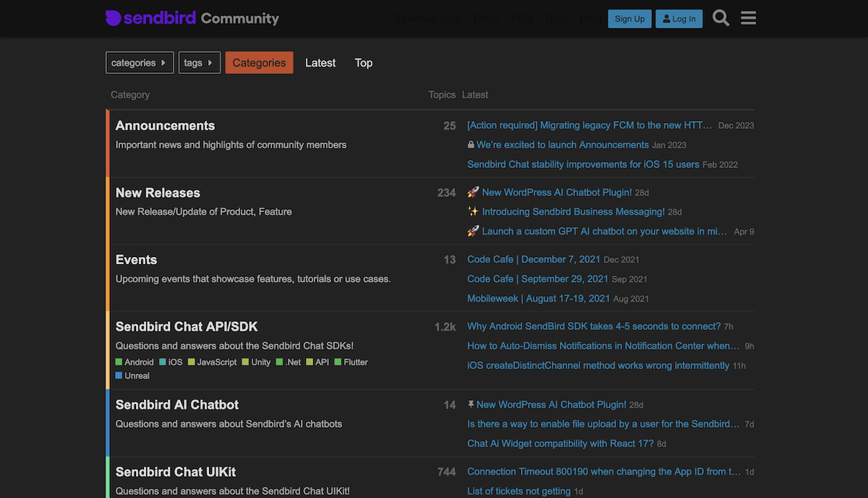This screenshot has height=498, width=868.
Task: Open the Events category
Action: point(136,260)
